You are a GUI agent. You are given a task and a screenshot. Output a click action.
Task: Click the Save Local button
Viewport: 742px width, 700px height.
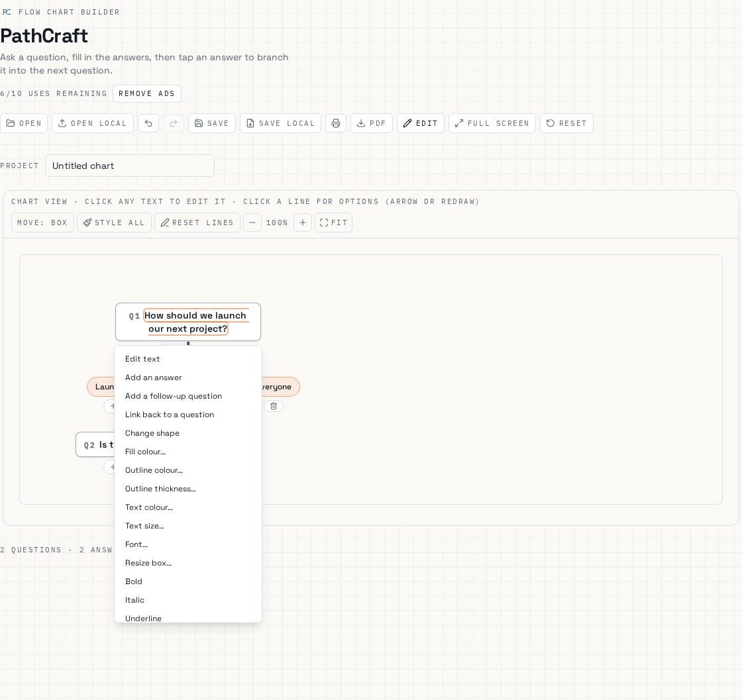point(281,123)
